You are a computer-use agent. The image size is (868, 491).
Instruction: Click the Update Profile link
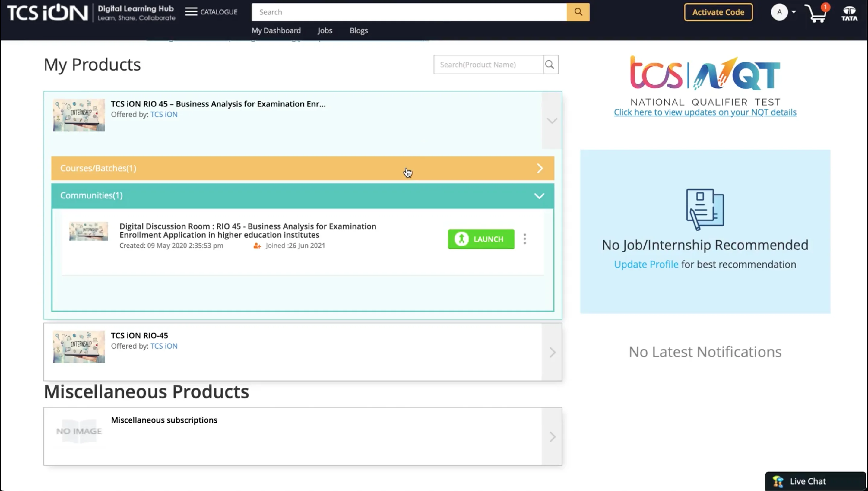point(646,265)
